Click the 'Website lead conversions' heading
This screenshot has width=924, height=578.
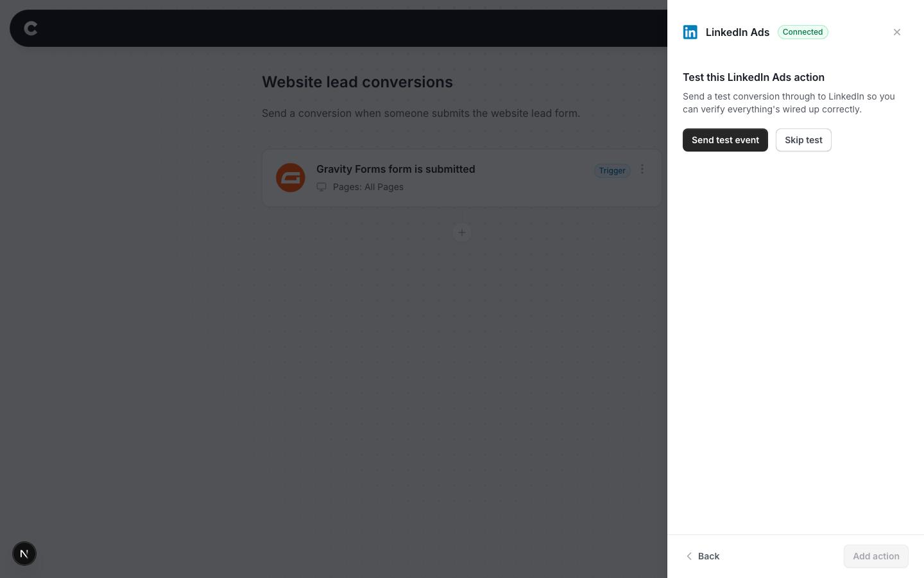[357, 82]
